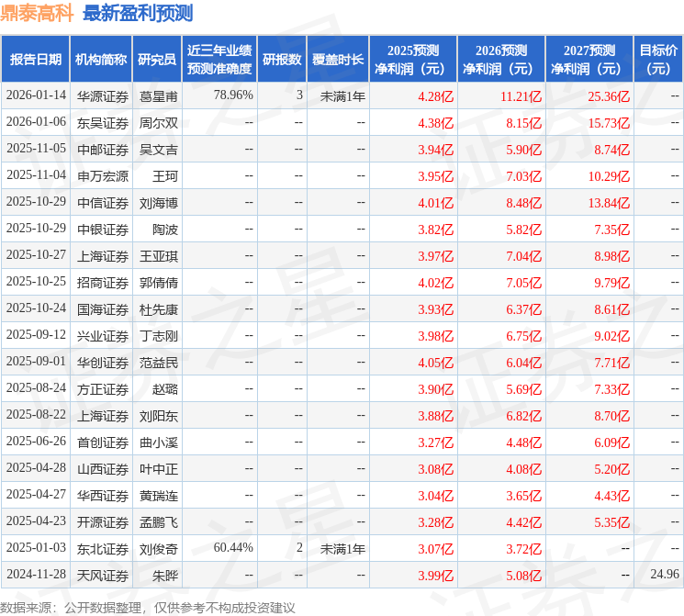Click 13.84亿 forecast value
Image resolution: width=684 pixels, height=616 pixels.
pos(609,203)
